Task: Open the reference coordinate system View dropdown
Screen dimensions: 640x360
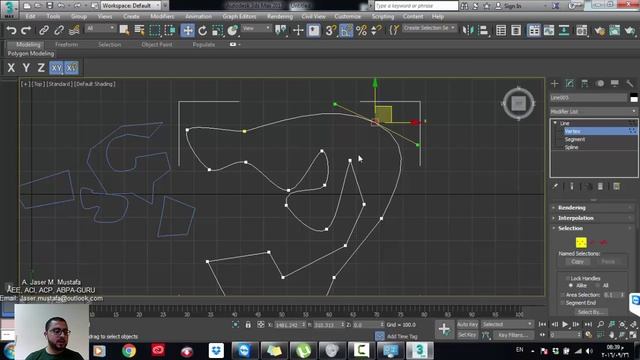Action: click(x=256, y=28)
